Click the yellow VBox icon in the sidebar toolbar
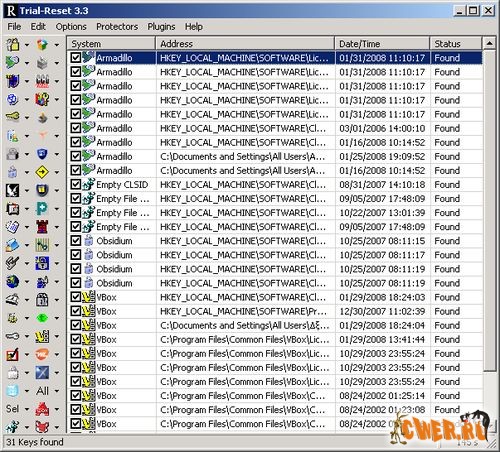 (42, 336)
